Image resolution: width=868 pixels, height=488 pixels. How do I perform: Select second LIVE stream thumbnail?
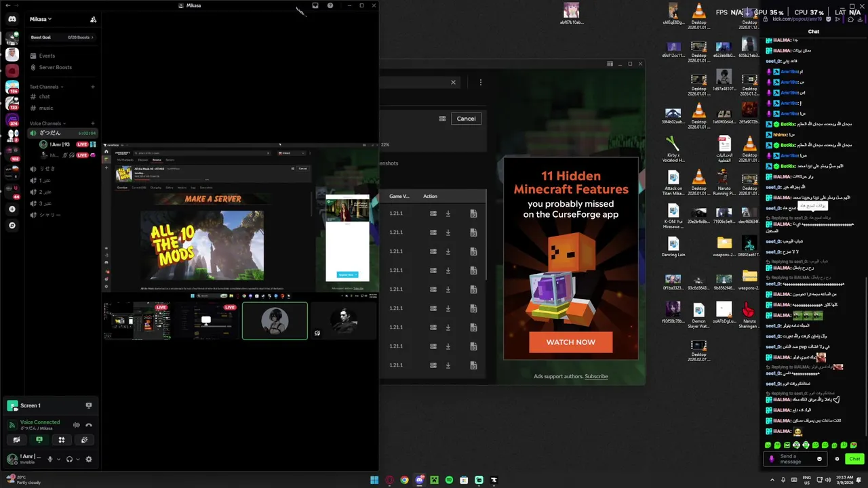click(x=205, y=321)
